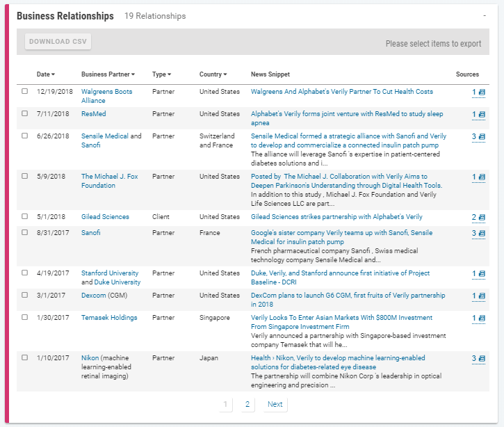The height and width of the screenshot is (427, 504).
Task: Open sources icon for Dexcom row
Action: pyautogui.click(x=482, y=296)
